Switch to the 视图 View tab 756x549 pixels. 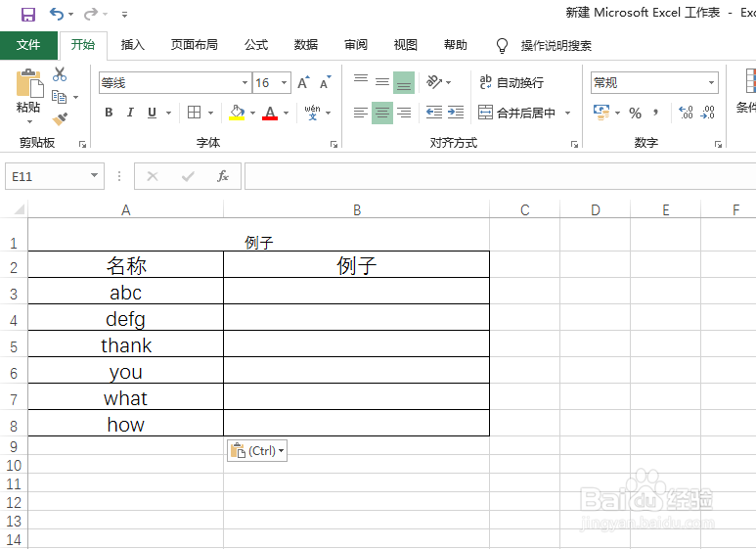(406, 45)
